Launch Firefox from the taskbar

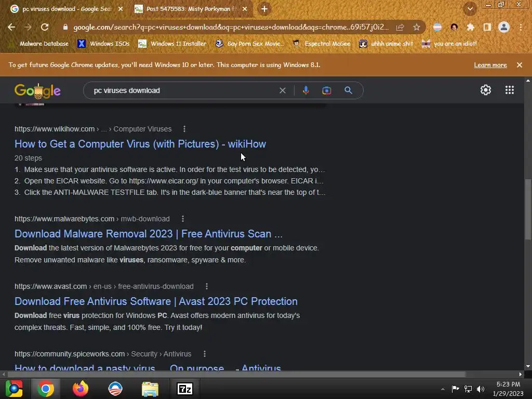tap(81, 389)
